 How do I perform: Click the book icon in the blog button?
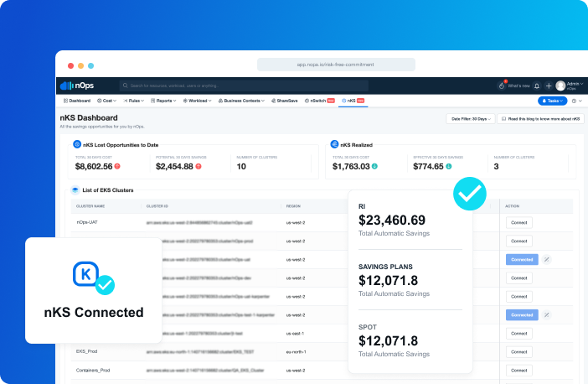[x=503, y=118]
